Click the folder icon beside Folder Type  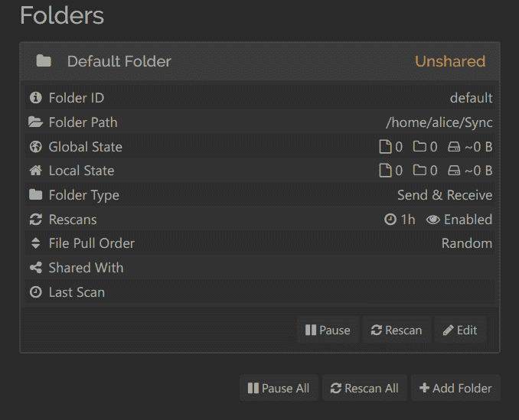pyautogui.click(x=35, y=195)
